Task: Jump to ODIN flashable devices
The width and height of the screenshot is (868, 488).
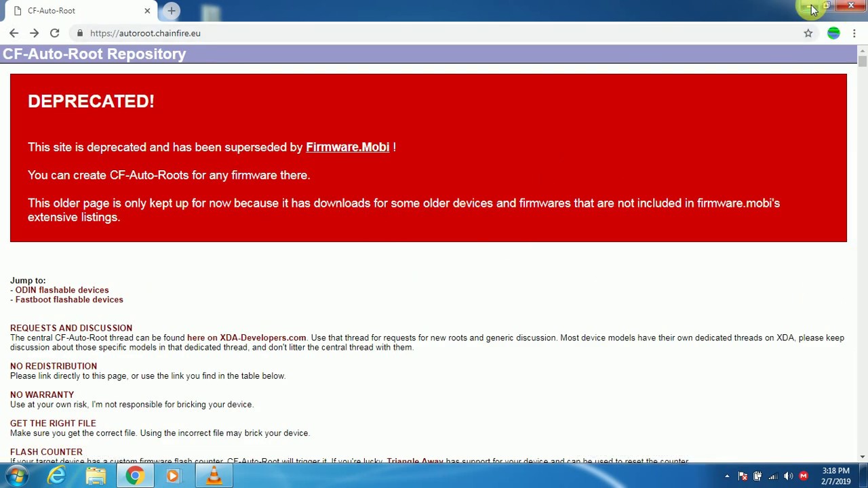Action: point(62,290)
